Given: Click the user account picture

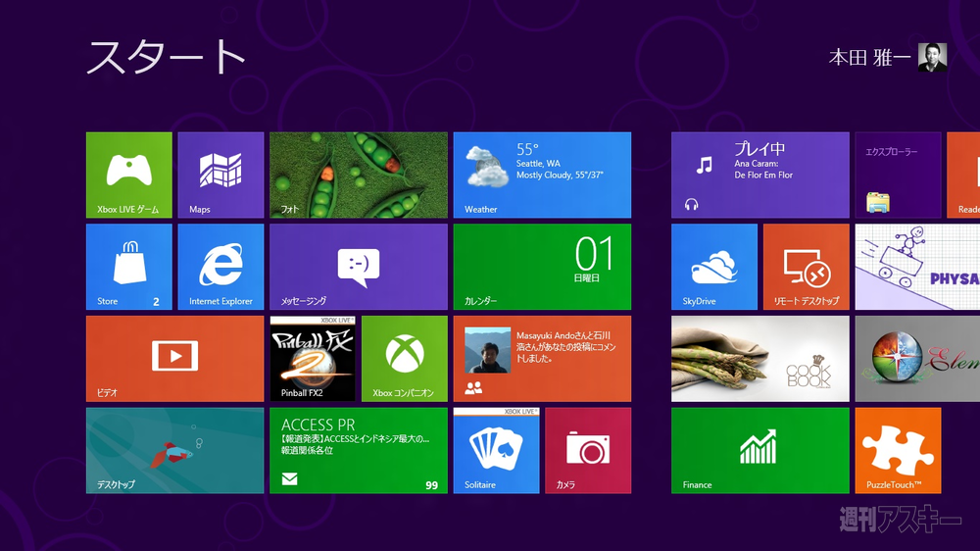Looking at the screenshot, I should pyautogui.click(x=933, y=58).
